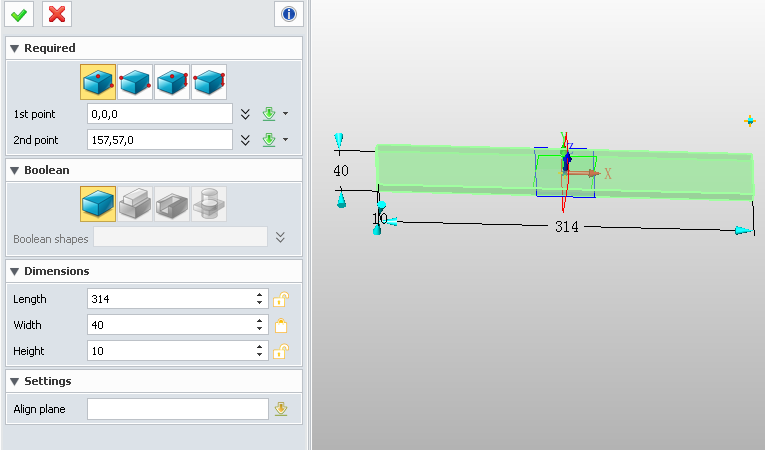Screen dimensions: 765x450
Task: Toggle the Height lock icon
Action: [x=281, y=351]
